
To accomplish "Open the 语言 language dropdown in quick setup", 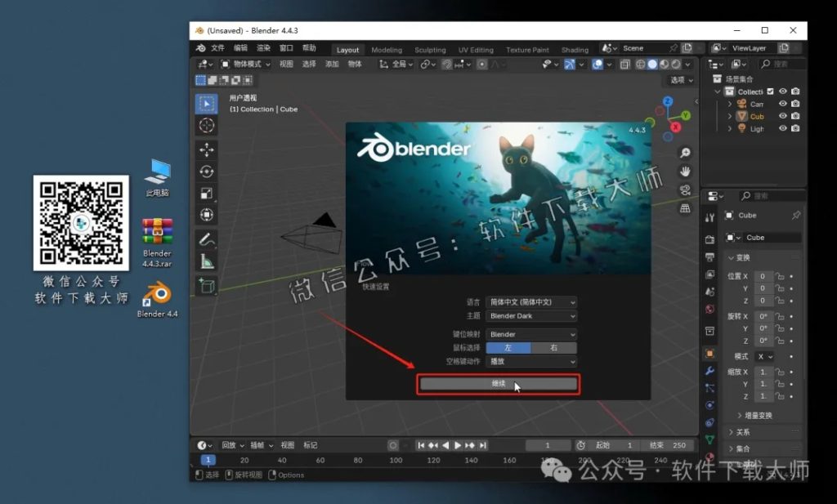I will (531, 303).
